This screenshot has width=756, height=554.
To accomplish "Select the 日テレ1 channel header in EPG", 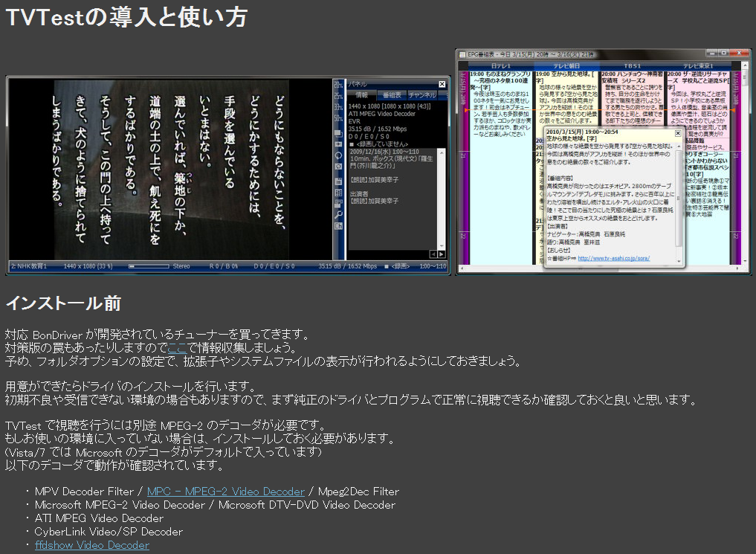I will 501,65.
